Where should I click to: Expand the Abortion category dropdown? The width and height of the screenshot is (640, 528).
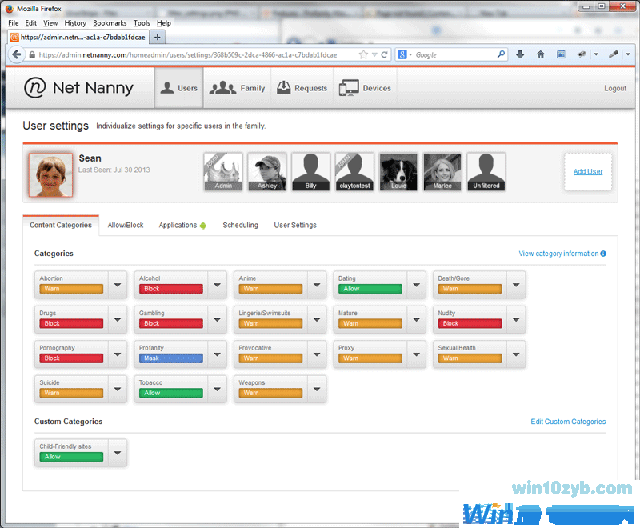click(118, 285)
